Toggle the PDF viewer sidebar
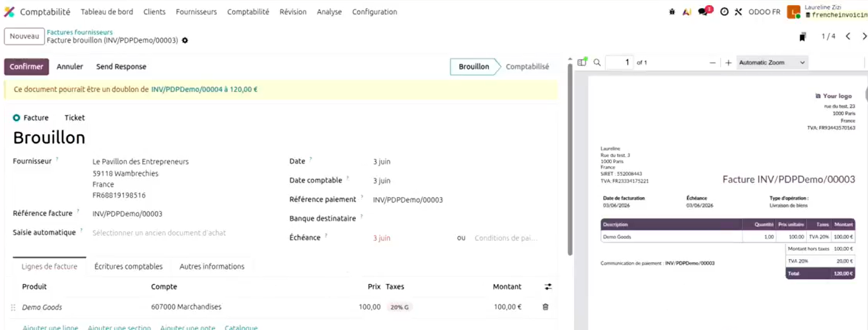 (582, 62)
